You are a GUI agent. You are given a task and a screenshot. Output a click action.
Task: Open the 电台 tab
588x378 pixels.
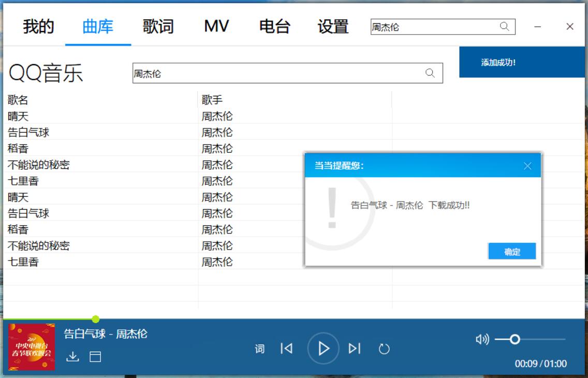click(x=275, y=26)
